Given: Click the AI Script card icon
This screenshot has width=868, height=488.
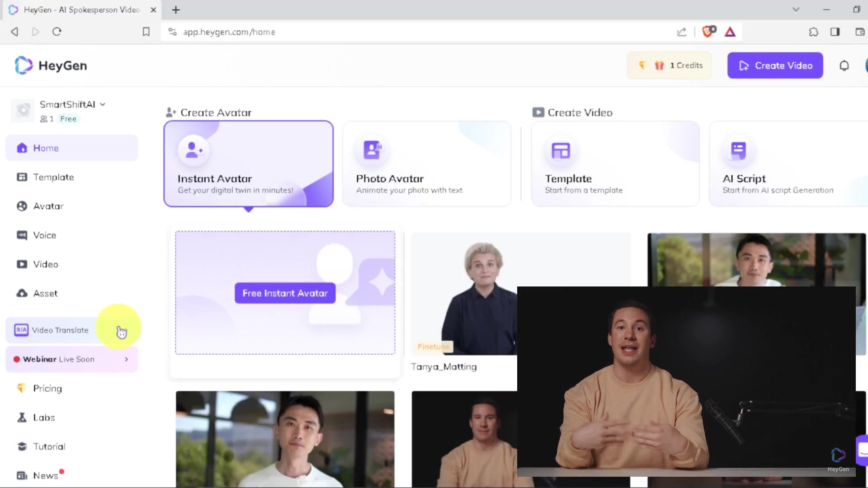Looking at the screenshot, I should coord(738,150).
